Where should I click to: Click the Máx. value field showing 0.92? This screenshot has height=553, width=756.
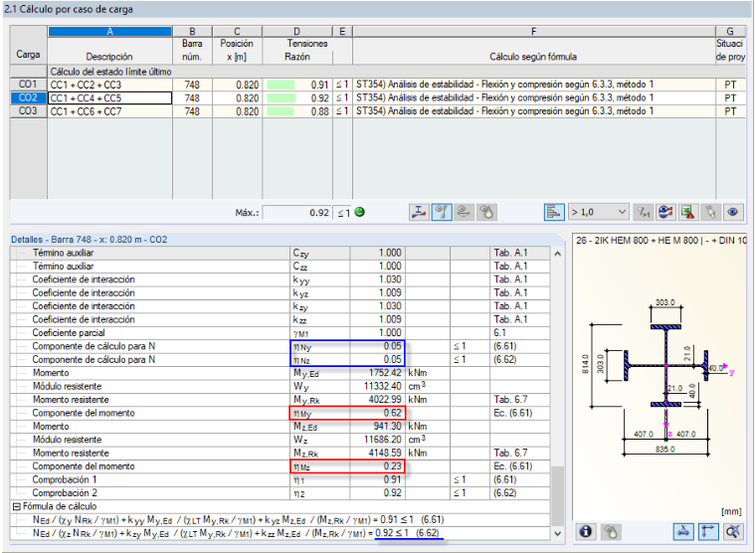tap(297, 213)
